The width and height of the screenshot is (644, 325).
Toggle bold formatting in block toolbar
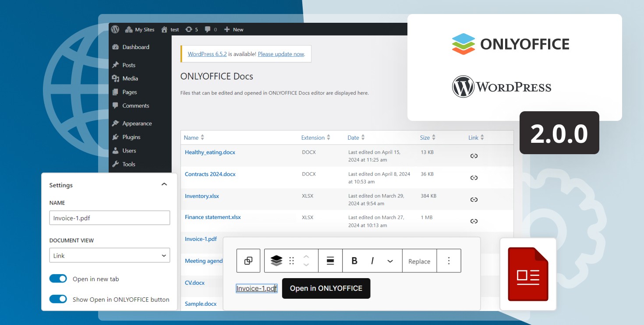coord(354,261)
